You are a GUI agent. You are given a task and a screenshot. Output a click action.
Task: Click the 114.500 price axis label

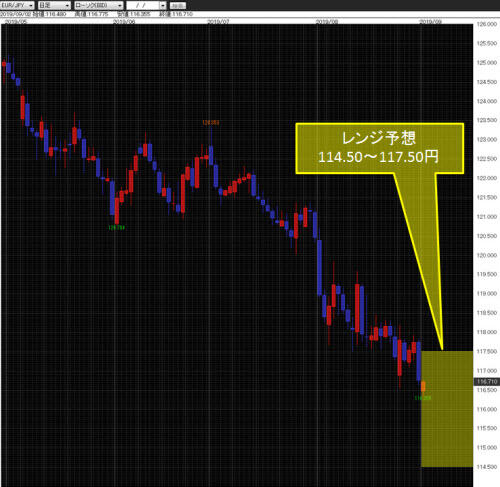(x=487, y=467)
